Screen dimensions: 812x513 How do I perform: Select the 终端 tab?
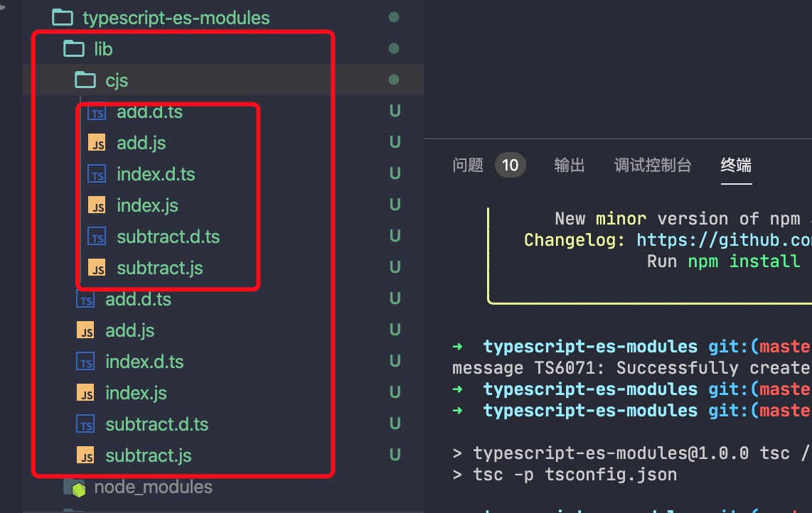click(736, 166)
